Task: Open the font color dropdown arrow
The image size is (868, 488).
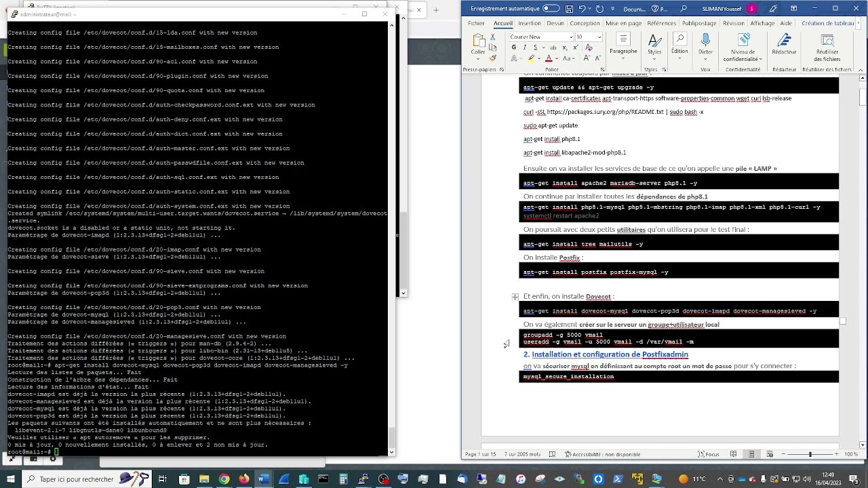Action: (556, 59)
